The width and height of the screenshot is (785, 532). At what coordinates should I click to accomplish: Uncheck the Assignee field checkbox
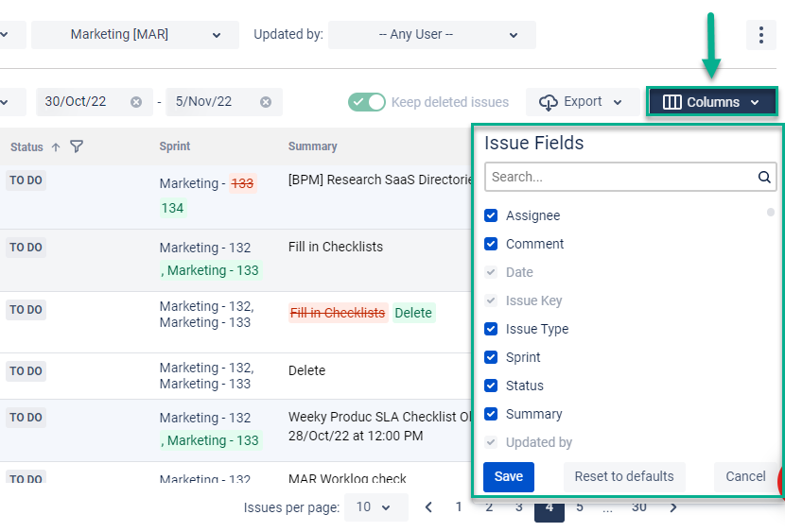point(491,215)
